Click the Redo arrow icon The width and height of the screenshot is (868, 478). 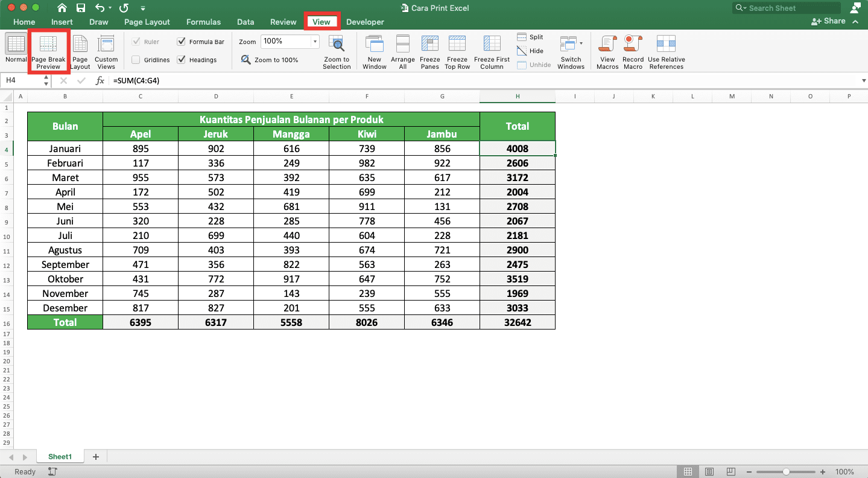(x=124, y=8)
